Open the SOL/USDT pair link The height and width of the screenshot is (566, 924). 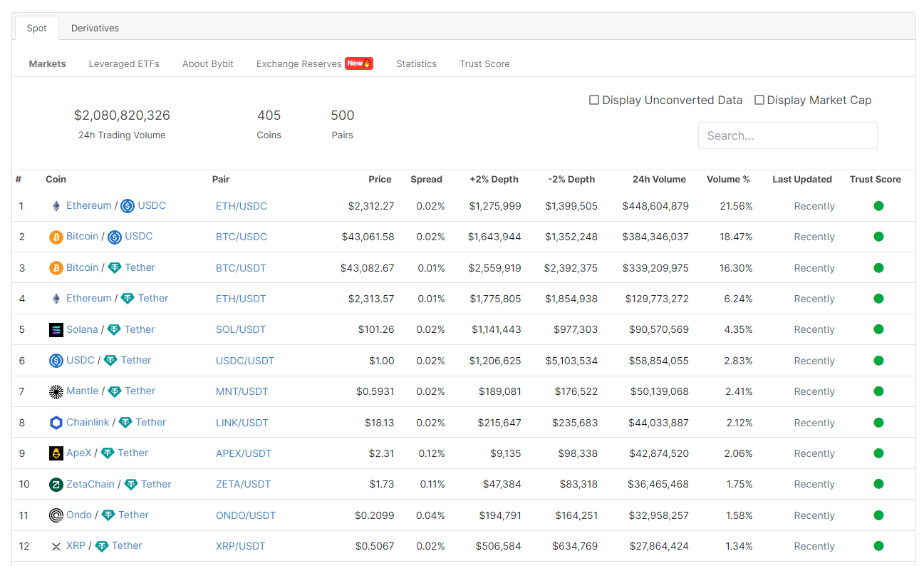pyautogui.click(x=241, y=330)
